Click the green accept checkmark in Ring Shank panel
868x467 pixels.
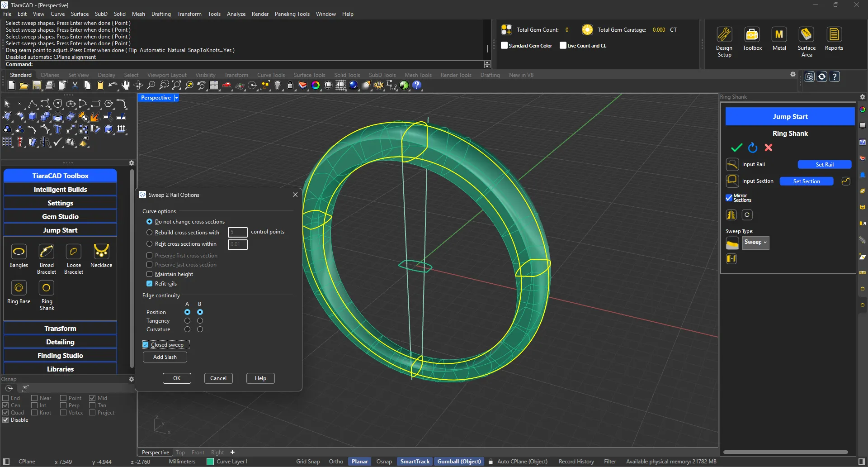click(x=736, y=148)
